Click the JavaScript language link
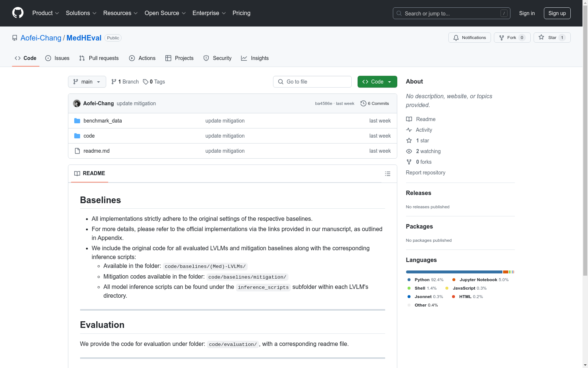 point(466,288)
